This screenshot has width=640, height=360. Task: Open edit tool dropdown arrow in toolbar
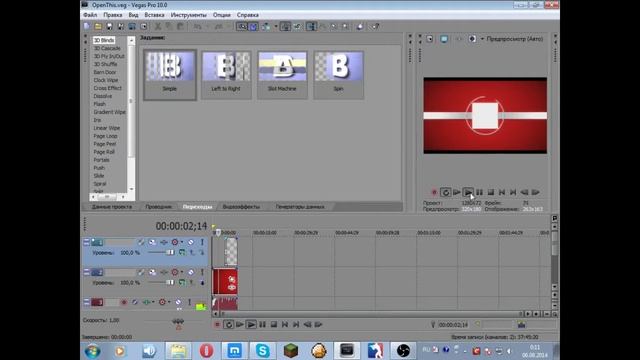point(276,27)
